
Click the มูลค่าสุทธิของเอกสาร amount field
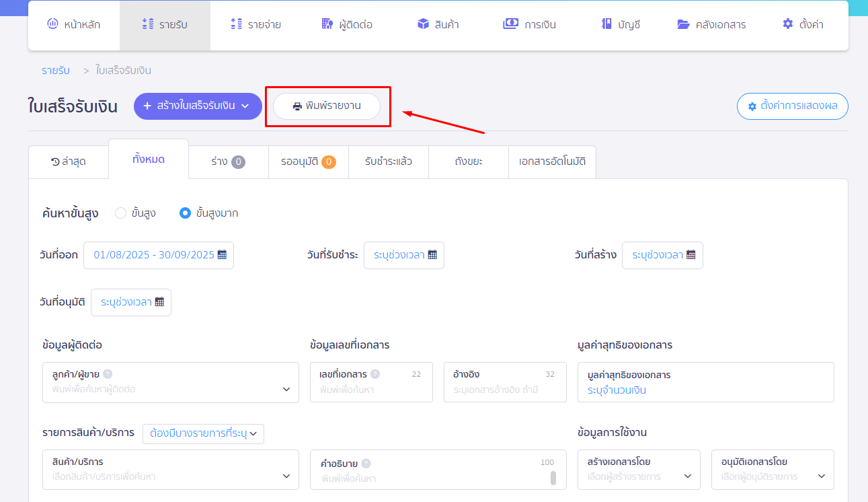pos(705,390)
